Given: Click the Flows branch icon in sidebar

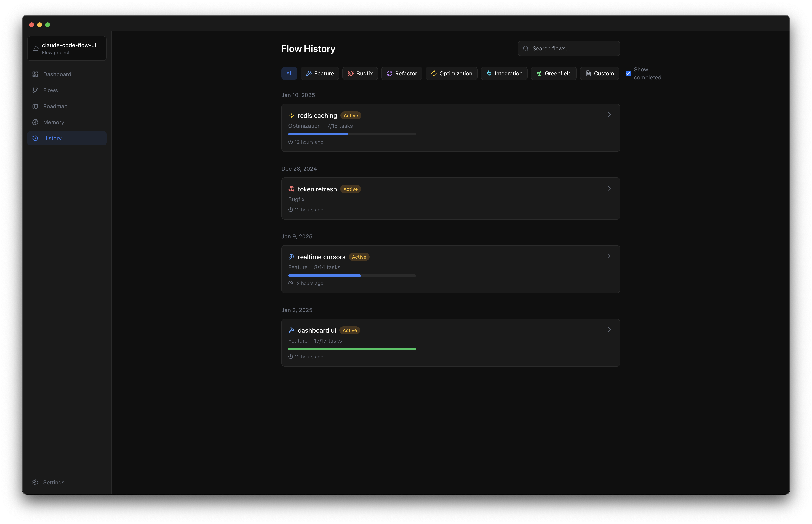Looking at the screenshot, I should pyautogui.click(x=35, y=90).
